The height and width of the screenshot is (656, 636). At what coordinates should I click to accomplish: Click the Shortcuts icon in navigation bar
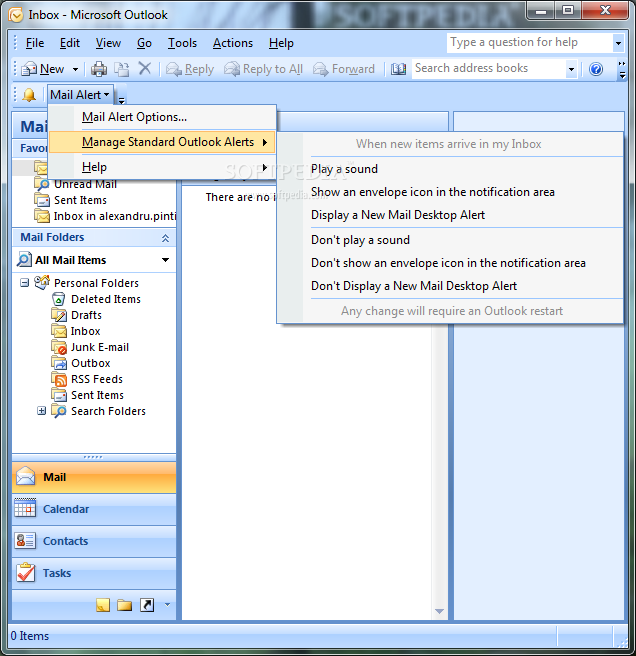(147, 605)
